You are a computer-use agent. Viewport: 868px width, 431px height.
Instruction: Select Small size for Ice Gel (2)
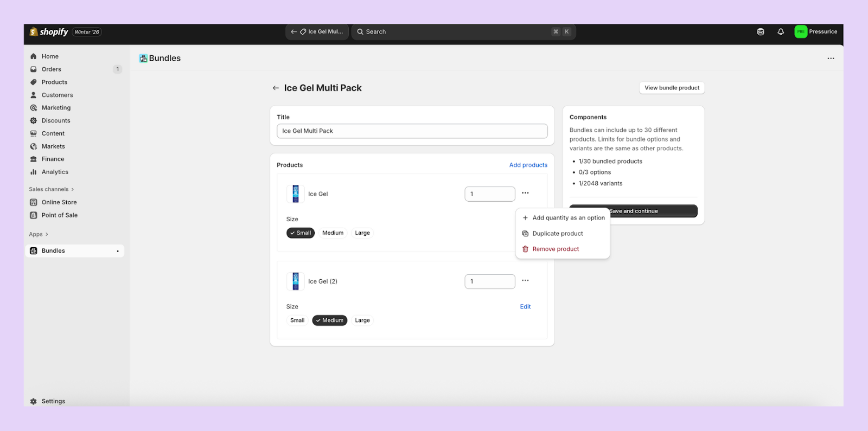pos(297,320)
